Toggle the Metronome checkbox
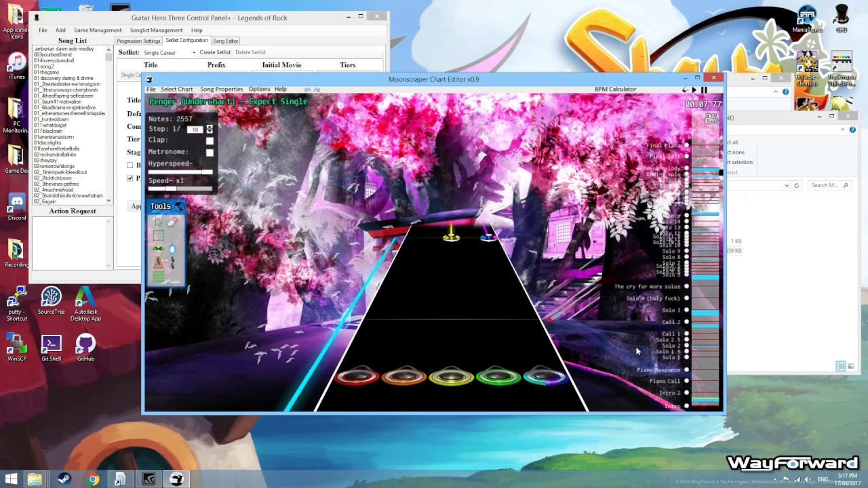Image resolution: width=868 pixels, height=488 pixels. (x=210, y=152)
